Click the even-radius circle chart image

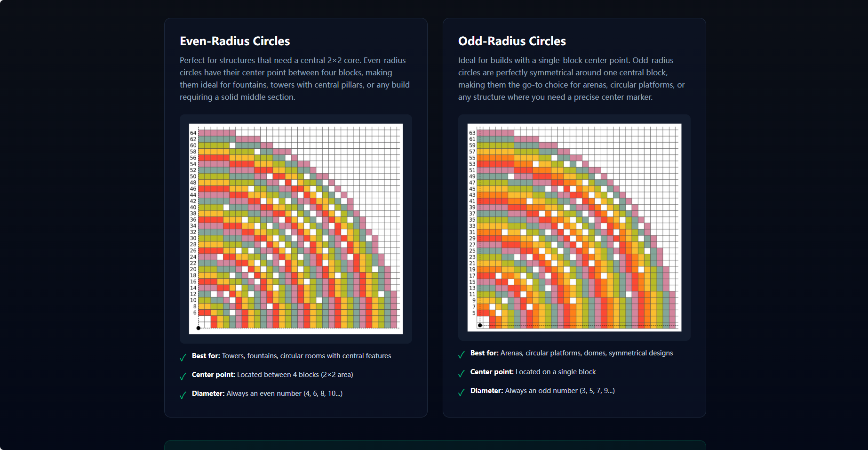(x=295, y=228)
